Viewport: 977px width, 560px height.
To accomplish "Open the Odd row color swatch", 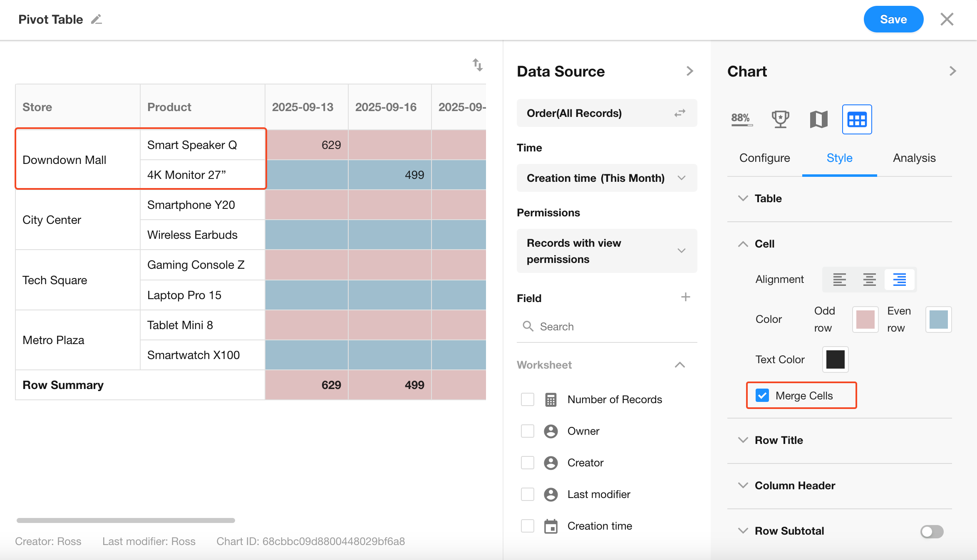I will click(865, 320).
